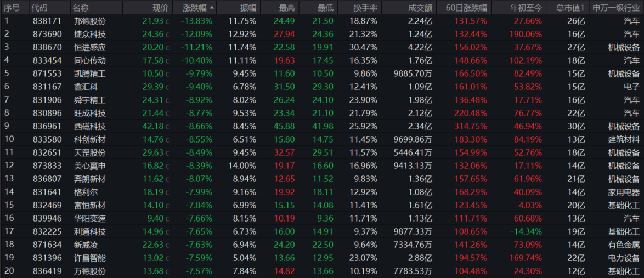
Task: Click stock code 836961
Action: pyautogui.click(x=47, y=126)
